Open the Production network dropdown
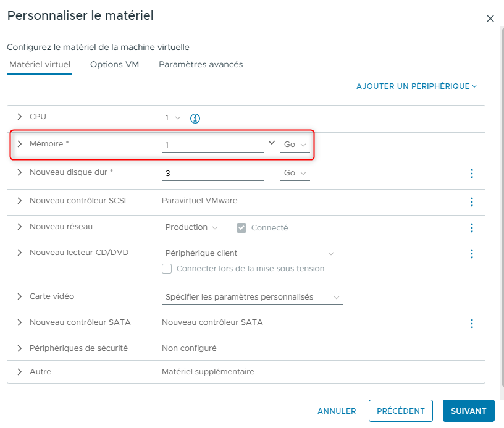The width and height of the screenshot is (504, 428). 191,227
